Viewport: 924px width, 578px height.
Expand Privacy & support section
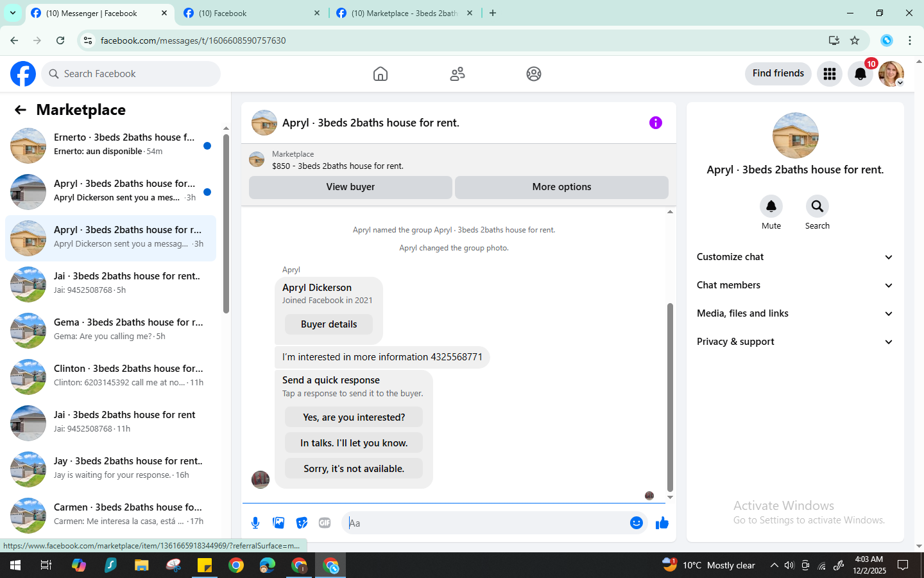click(x=795, y=342)
